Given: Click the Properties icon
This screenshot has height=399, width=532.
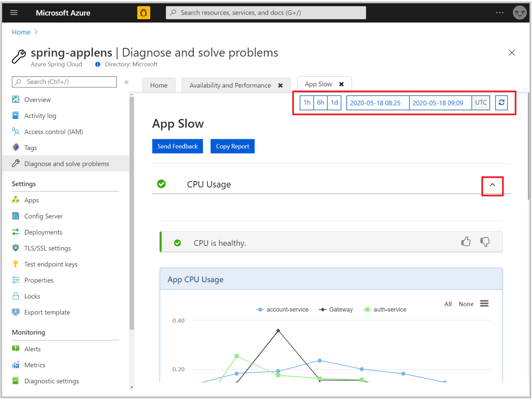Looking at the screenshot, I should tap(16, 280).
